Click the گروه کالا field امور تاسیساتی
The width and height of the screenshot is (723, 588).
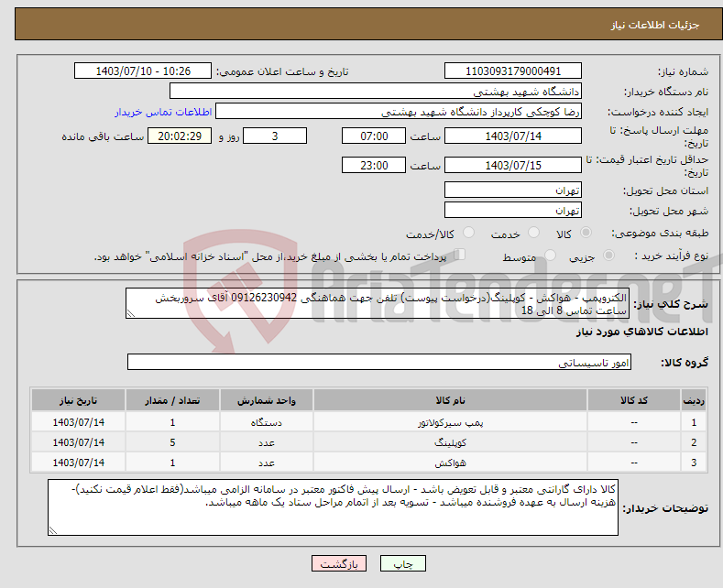click(379, 362)
